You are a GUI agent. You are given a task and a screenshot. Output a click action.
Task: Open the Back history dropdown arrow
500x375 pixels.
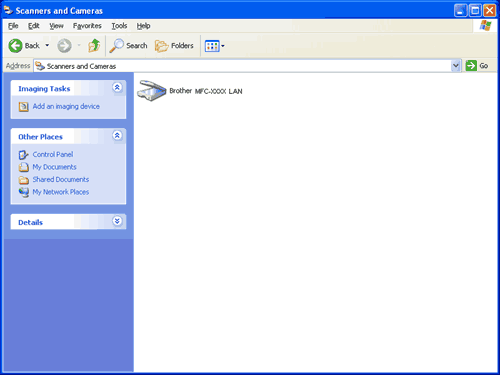47,45
